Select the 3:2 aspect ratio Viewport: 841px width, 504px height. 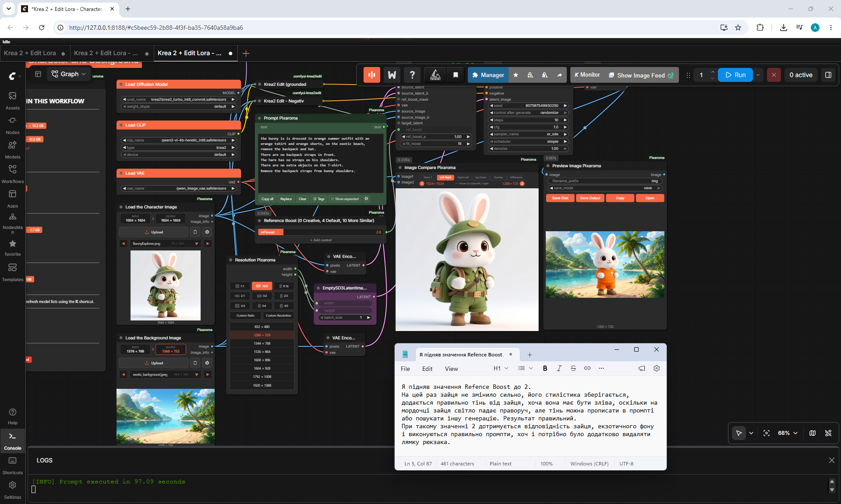[262, 296]
